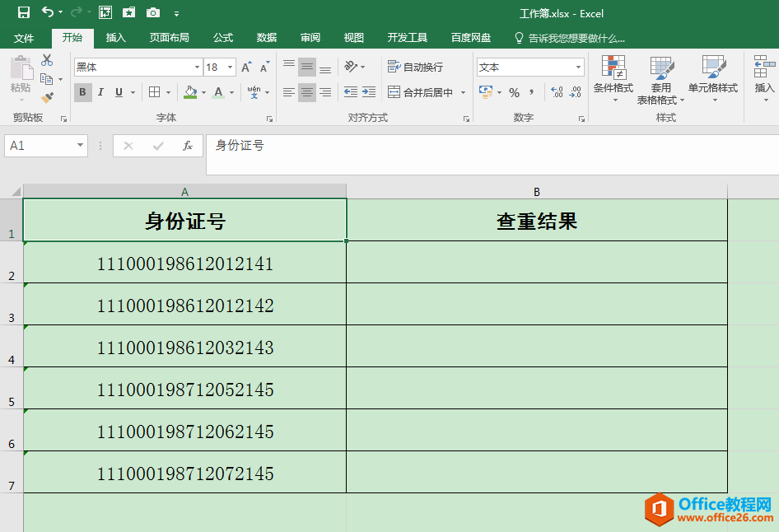Click the Save icon in quick access toolbar

tap(24, 12)
